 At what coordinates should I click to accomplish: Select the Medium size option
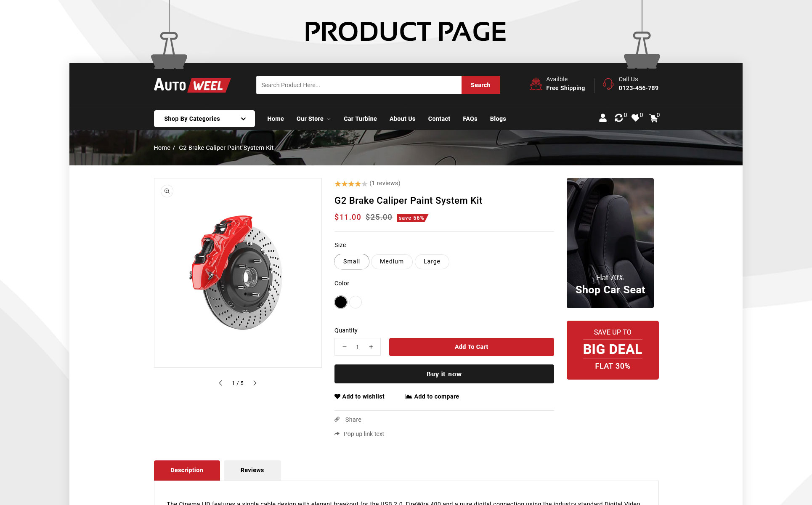coord(392,261)
